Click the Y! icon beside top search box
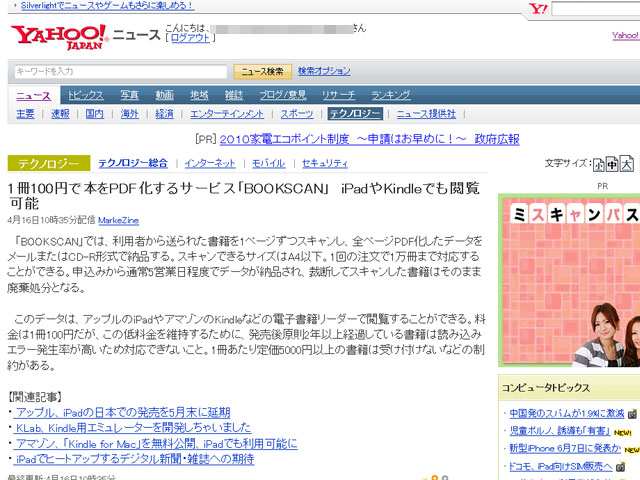Screen dimensions: 640x480 538,9
